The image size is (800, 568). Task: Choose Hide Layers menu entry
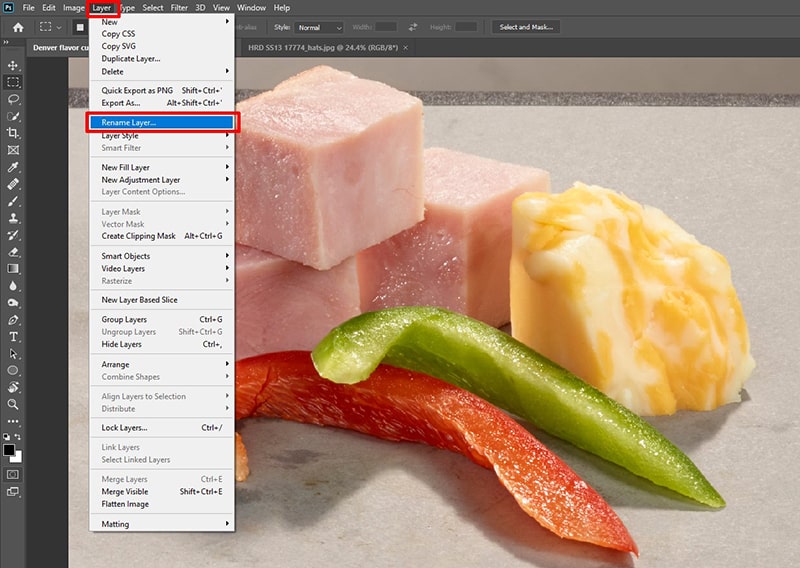(162, 344)
